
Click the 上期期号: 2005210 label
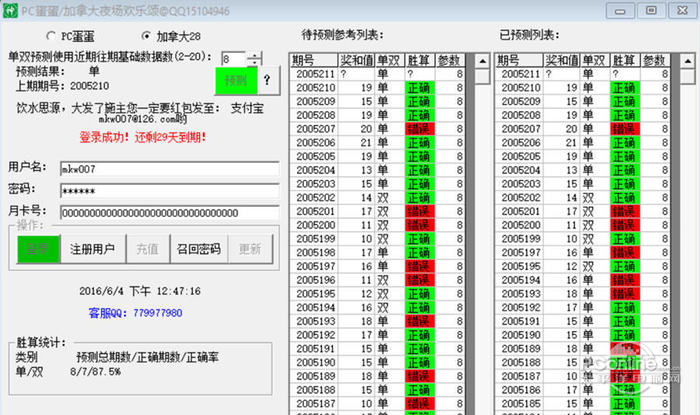pos(62,86)
